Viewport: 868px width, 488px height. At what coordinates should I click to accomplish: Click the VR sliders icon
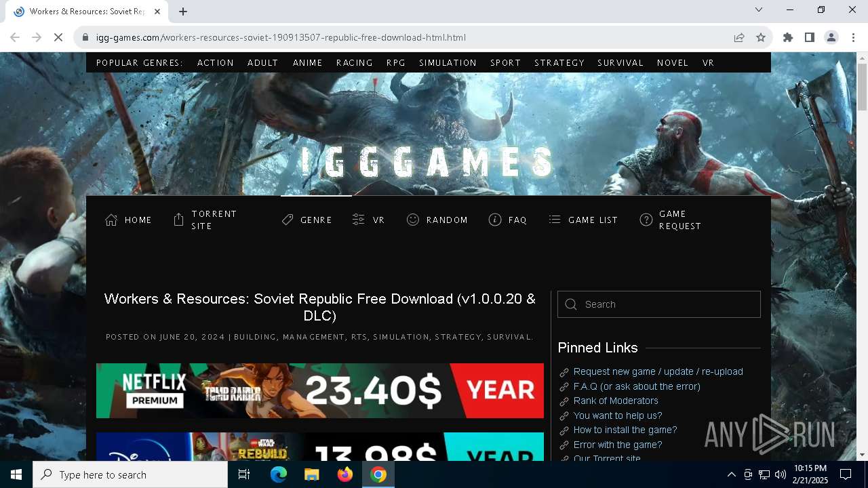tap(359, 220)
